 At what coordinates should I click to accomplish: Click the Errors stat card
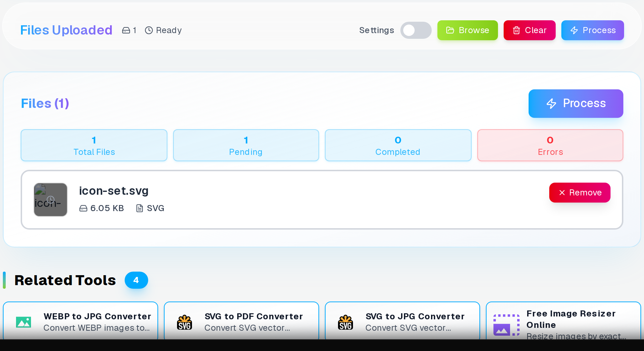[x=550, y=145]
